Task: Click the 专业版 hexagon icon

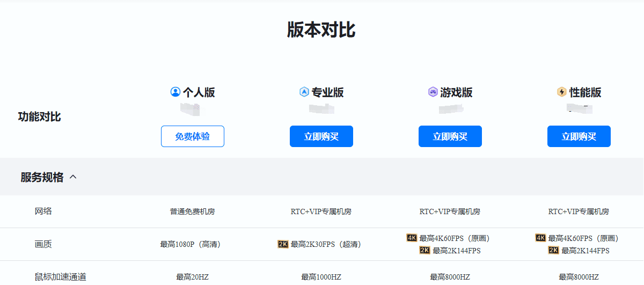Action: coord(304,92)
